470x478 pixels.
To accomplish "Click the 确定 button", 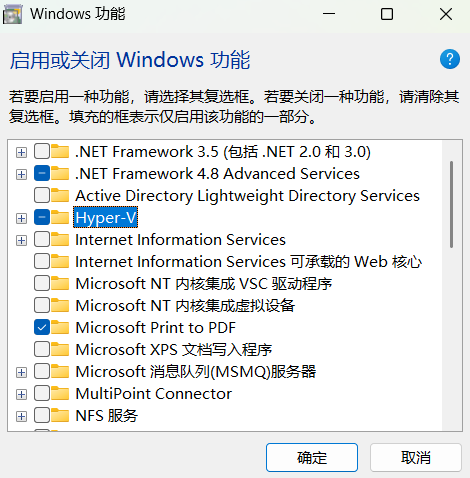I will pos(312,457).
